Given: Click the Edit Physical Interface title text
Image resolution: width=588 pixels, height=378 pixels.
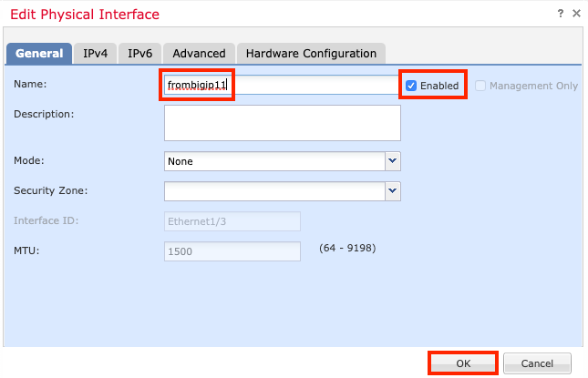Looking at the screenshot, I should pos(85,15).
